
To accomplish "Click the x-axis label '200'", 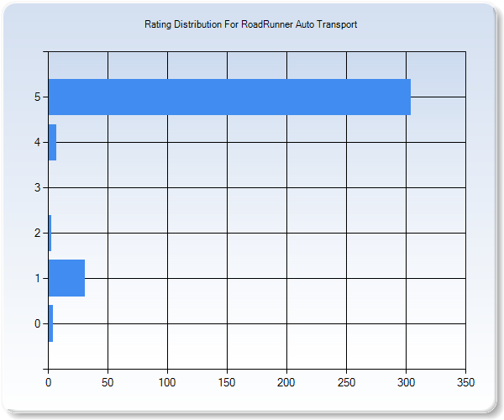I will [286, 382].
